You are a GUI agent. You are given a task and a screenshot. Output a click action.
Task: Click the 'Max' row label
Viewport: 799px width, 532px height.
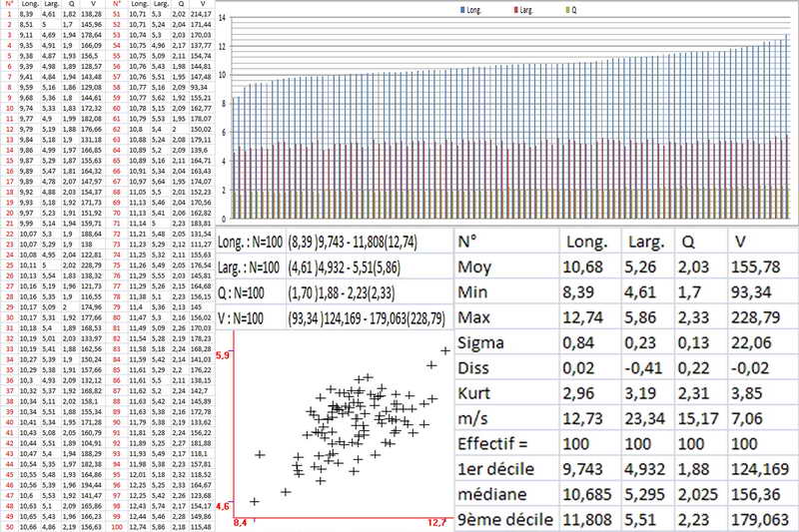coord(473,317)
